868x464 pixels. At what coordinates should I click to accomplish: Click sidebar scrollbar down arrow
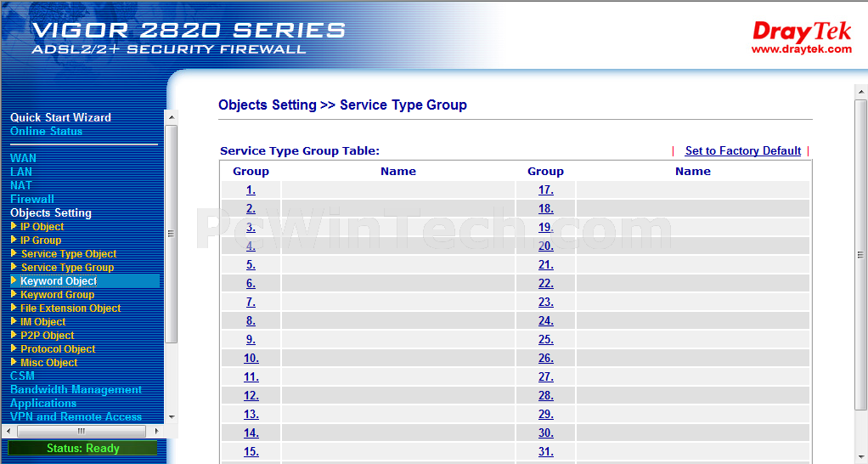[172, 417]
